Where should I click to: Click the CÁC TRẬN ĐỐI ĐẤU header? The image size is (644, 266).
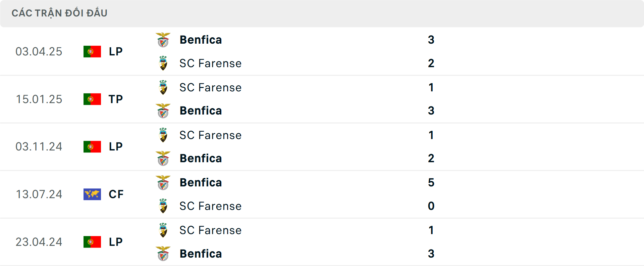point(60,13)
